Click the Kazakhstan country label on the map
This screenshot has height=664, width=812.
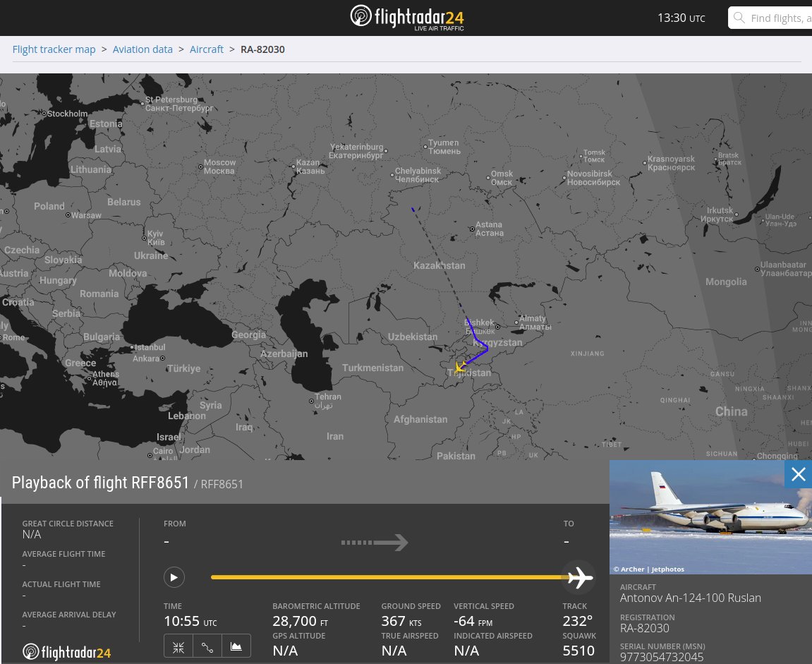[x=439, y=265]
